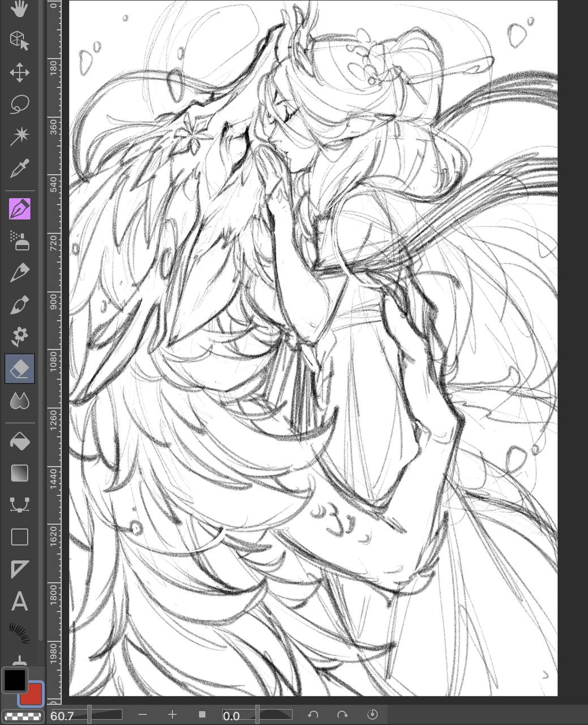
Task: Pick the Lasso selection tool
Action: click(x=19, y=104)
